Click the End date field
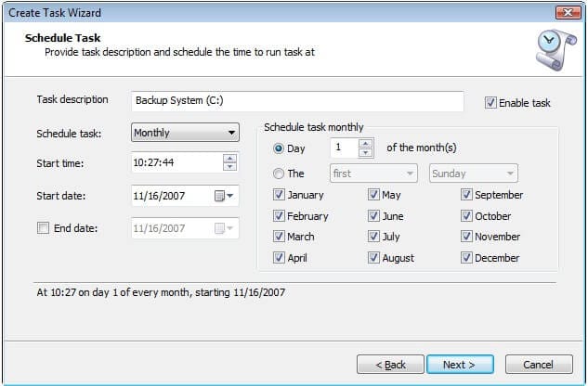The image size is (588, 386). (x=185, y=228)
